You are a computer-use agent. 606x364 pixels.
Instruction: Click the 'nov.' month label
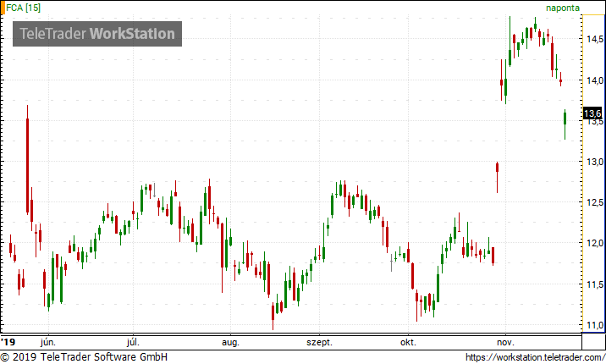pos(505,342)
